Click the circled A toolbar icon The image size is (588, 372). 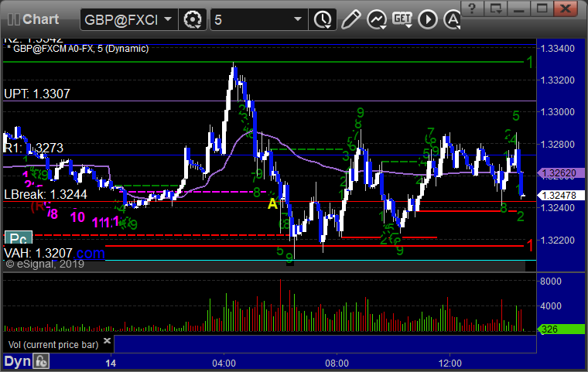(x=453, y=19)
